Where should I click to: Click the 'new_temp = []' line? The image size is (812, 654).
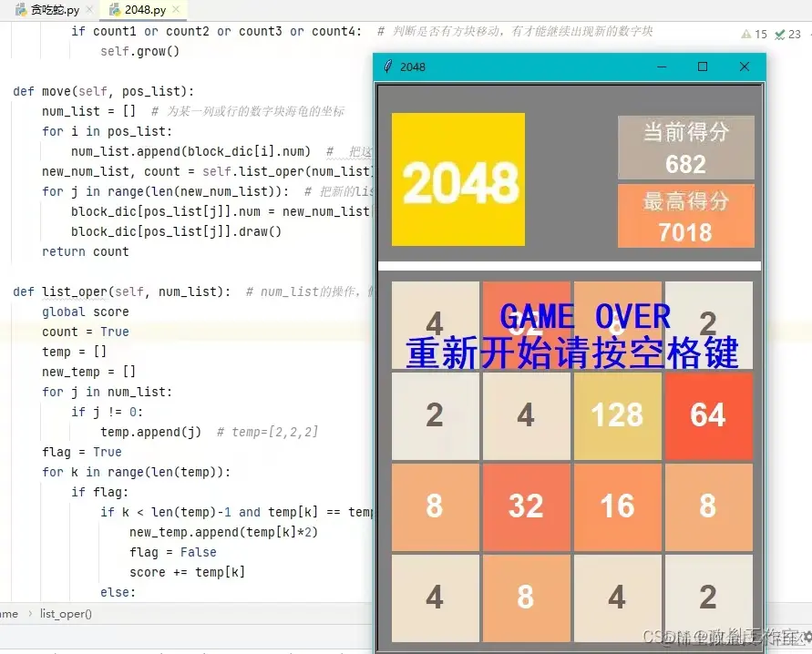pyautogui.click(x=88, y=372)
